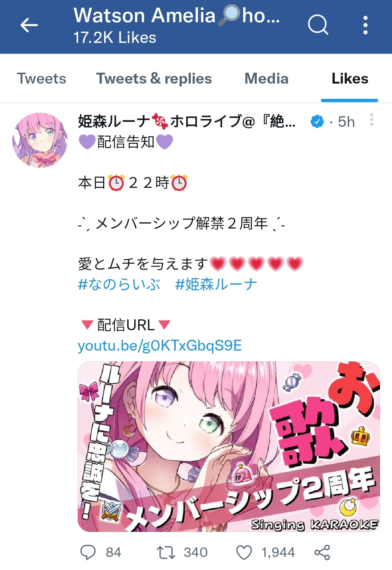392x570 pixels.
Task: Open the #姫森ルーナ hashtag
Action: click(216, 284)
